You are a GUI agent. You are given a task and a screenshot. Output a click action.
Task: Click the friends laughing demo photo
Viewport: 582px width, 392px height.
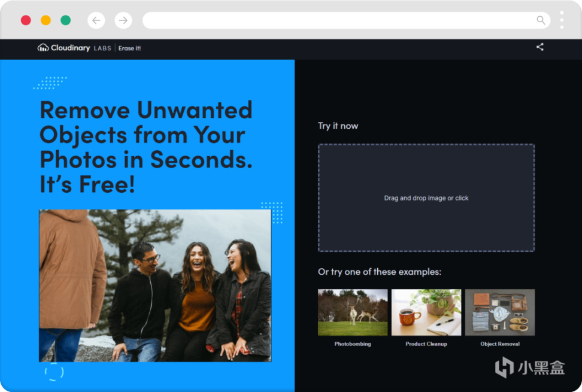155,285
